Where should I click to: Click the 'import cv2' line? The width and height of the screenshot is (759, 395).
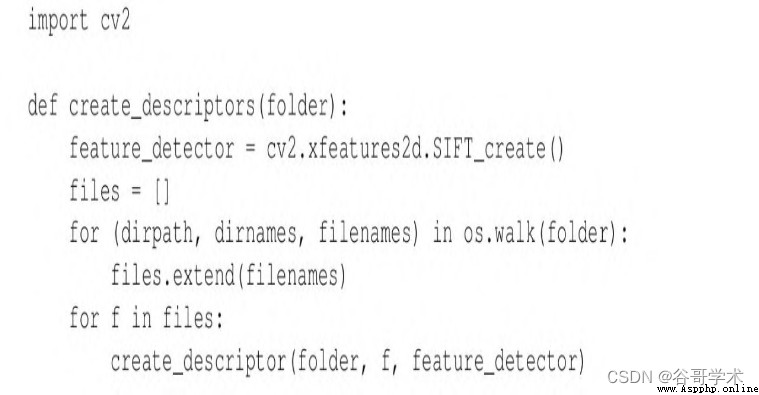(79, 22)
